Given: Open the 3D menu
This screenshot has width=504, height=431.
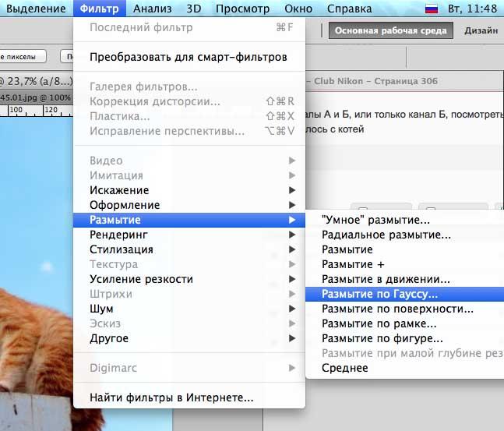Looking at the screenshot, I should [194, 9].
